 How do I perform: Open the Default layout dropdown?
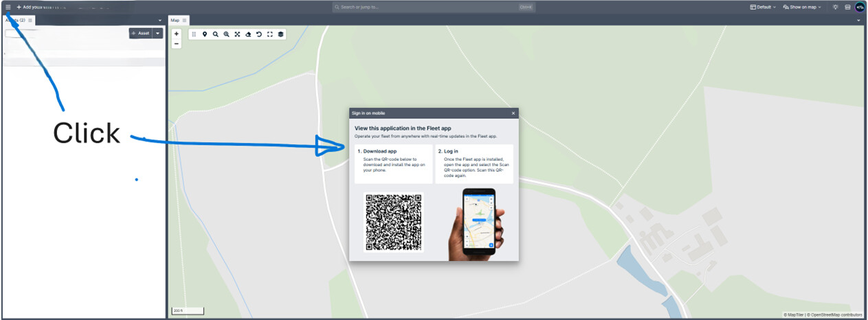coord(763,7)
